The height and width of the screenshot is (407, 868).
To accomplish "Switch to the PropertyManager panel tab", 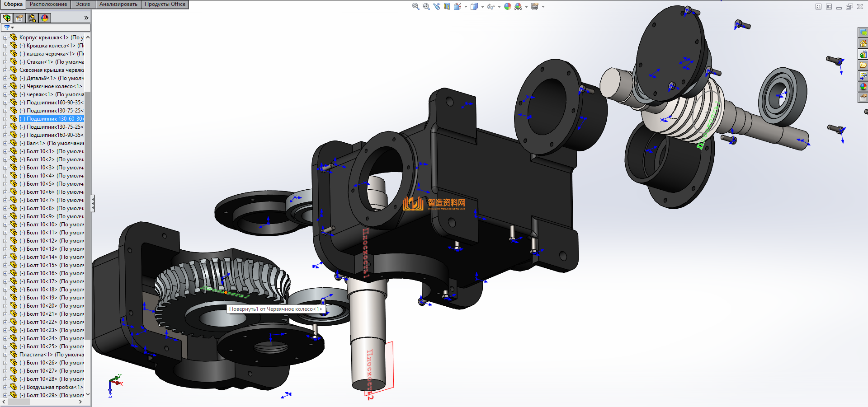I will 19,18.
